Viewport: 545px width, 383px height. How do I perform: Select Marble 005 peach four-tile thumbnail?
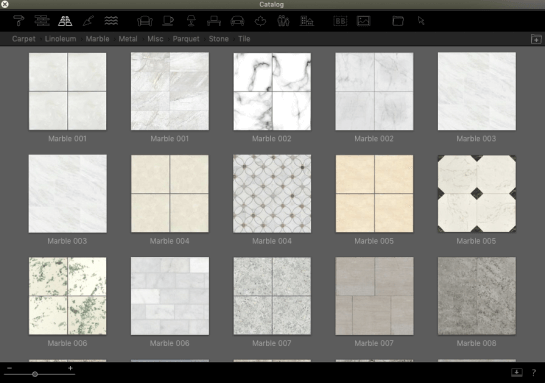click(x=374, y=194)
